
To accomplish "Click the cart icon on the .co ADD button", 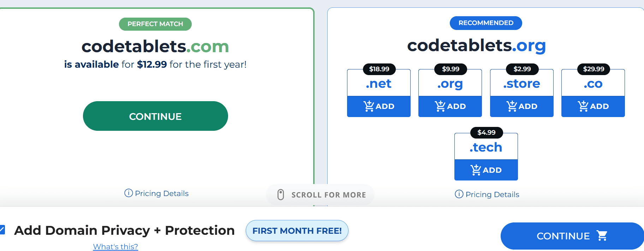I will [x=583, y=106].
